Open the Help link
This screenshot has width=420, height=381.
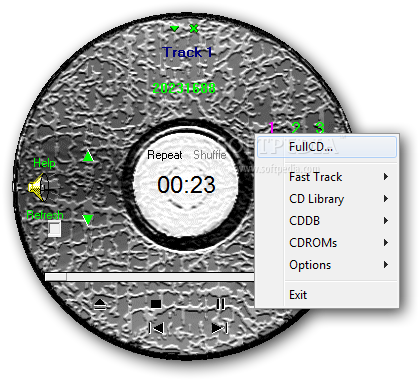click(x=44, y=163)
